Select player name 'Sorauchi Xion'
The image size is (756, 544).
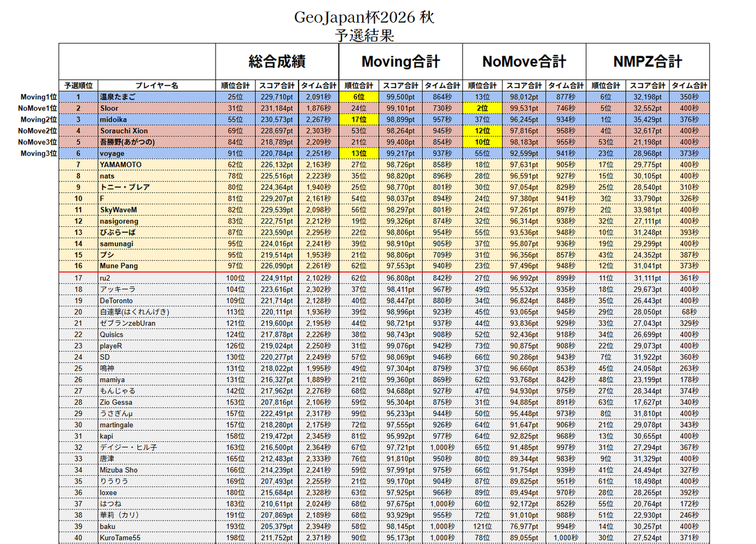[123, 131]
